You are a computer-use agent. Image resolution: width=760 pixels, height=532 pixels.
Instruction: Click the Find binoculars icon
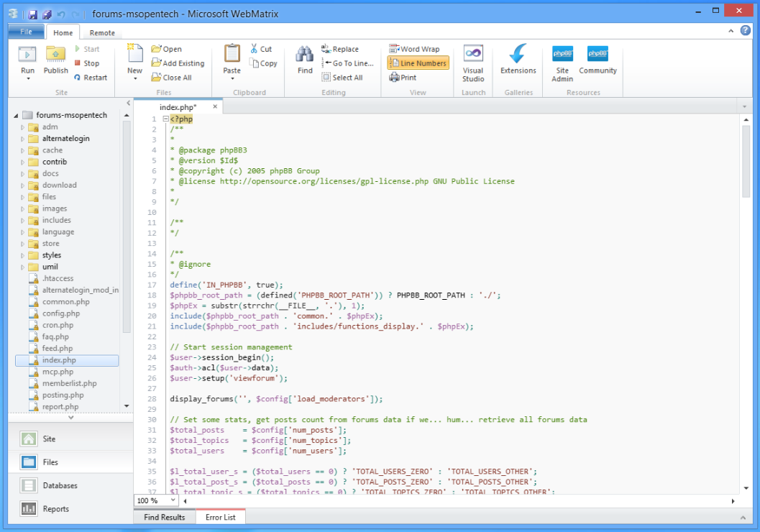click(x=305, y=55)
